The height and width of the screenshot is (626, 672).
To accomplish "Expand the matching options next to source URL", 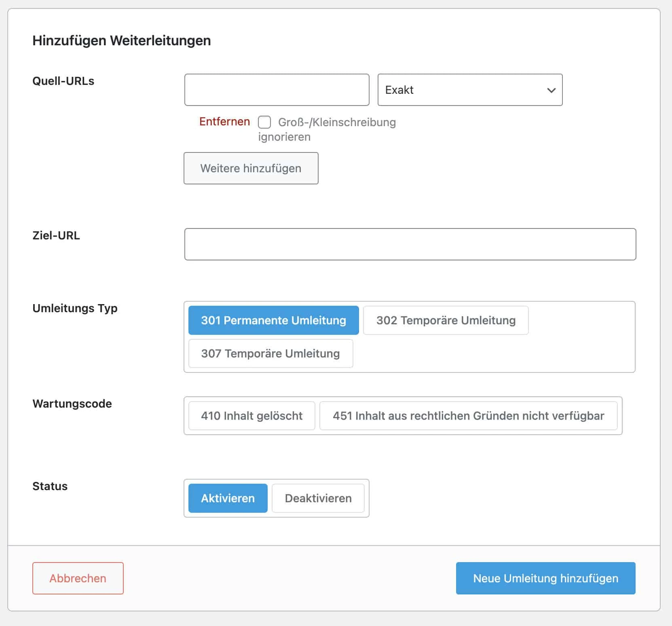I will pos(469,90).
